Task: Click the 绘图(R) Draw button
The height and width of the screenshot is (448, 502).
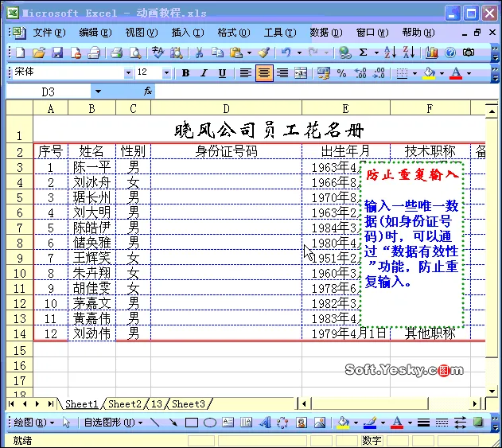Action: coord(34,423)
